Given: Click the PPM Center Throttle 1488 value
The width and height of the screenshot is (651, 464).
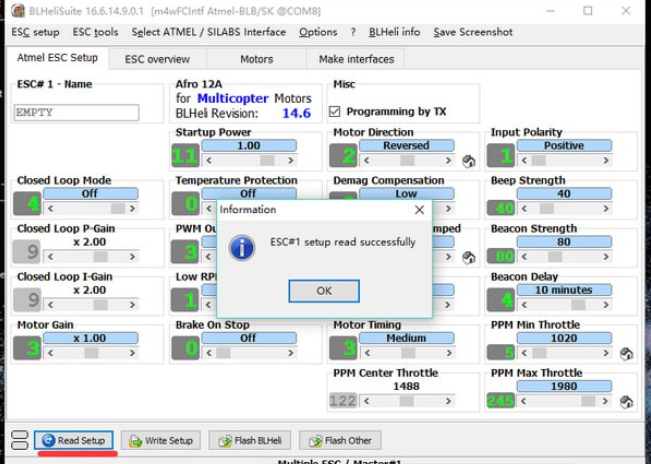Looking at the screenshot, I should (406, 386).
